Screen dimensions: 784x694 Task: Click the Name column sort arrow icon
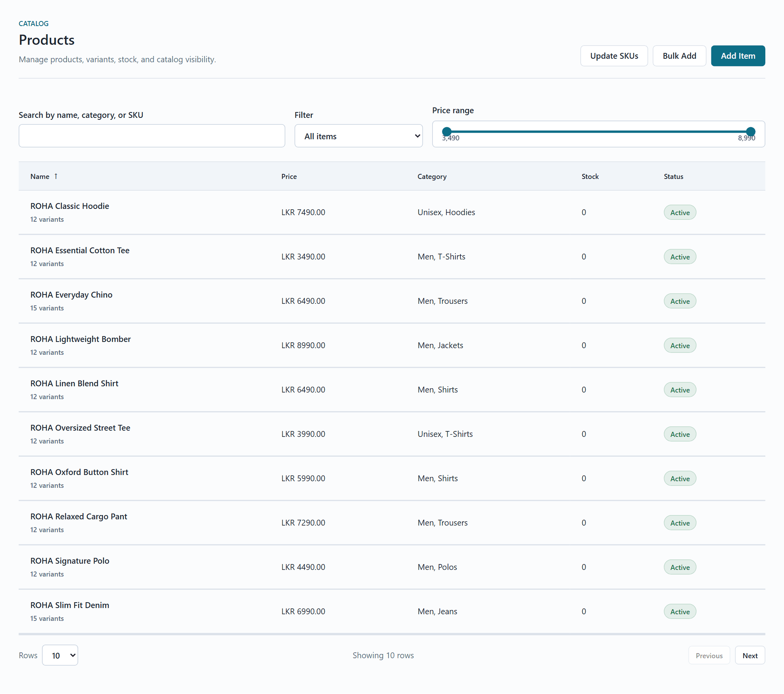coord(56,176)
